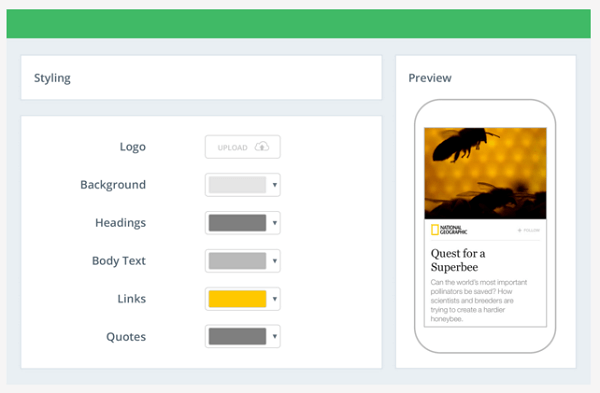The image size is (600, 393).
Task: Click the Body Text label
Action: tap(119, 261)
